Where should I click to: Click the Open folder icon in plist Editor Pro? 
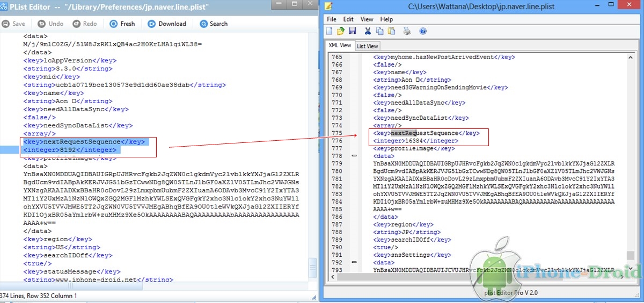(341, 31)
